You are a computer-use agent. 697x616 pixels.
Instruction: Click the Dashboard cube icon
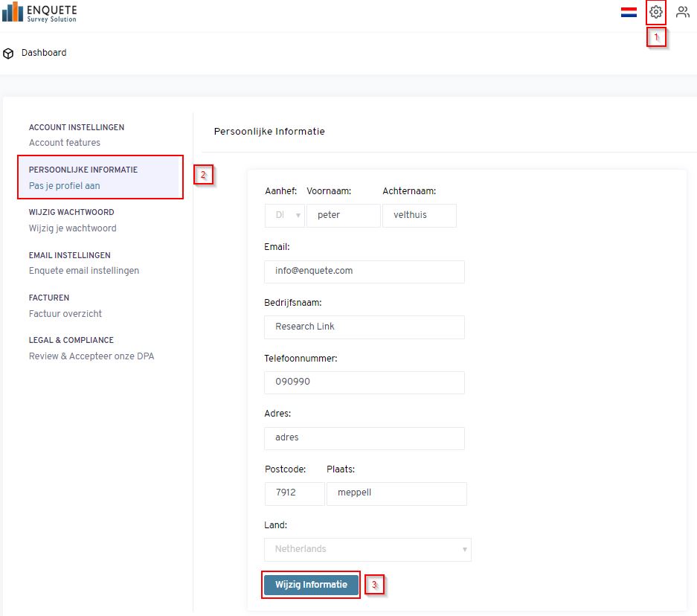[9, 54]
